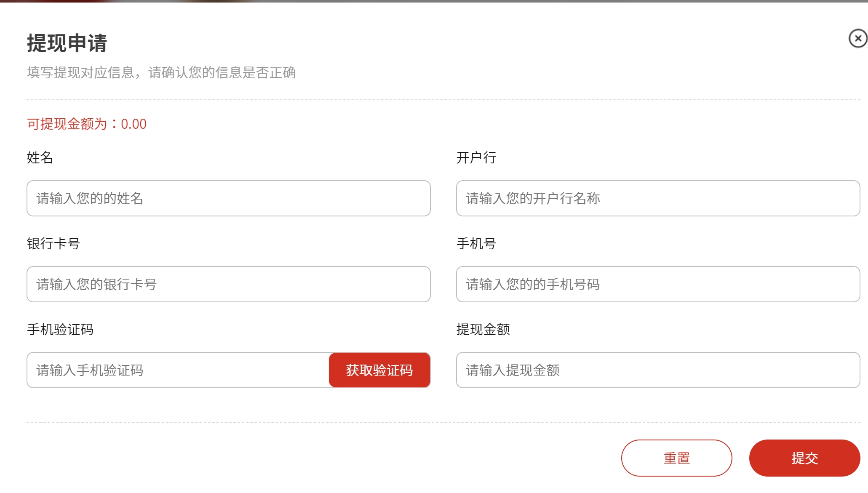Focus the 姓名 name input field

[229, 198]
